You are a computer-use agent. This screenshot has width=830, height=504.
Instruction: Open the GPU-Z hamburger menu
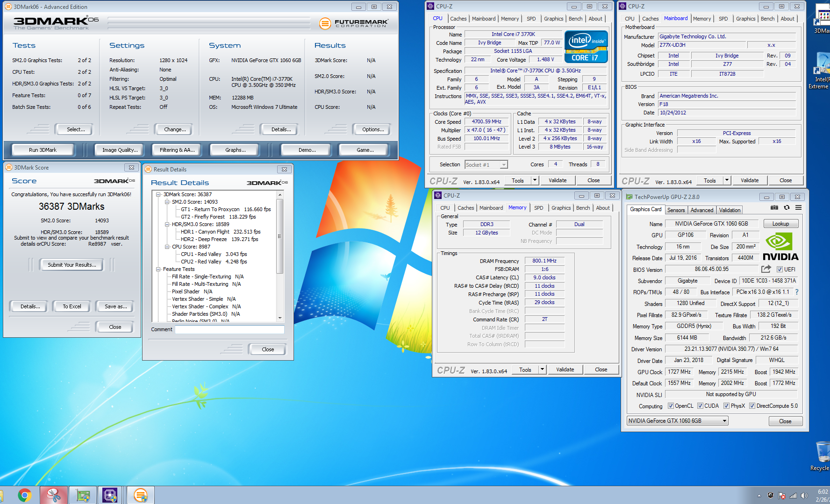click(x=798, y=207)
